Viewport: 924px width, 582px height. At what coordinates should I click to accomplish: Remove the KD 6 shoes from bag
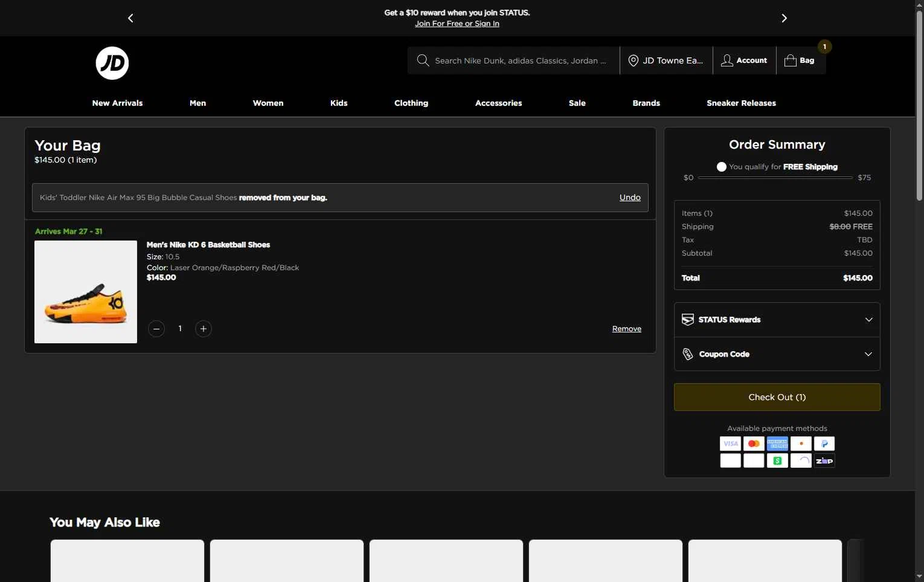tap(627, 329)
